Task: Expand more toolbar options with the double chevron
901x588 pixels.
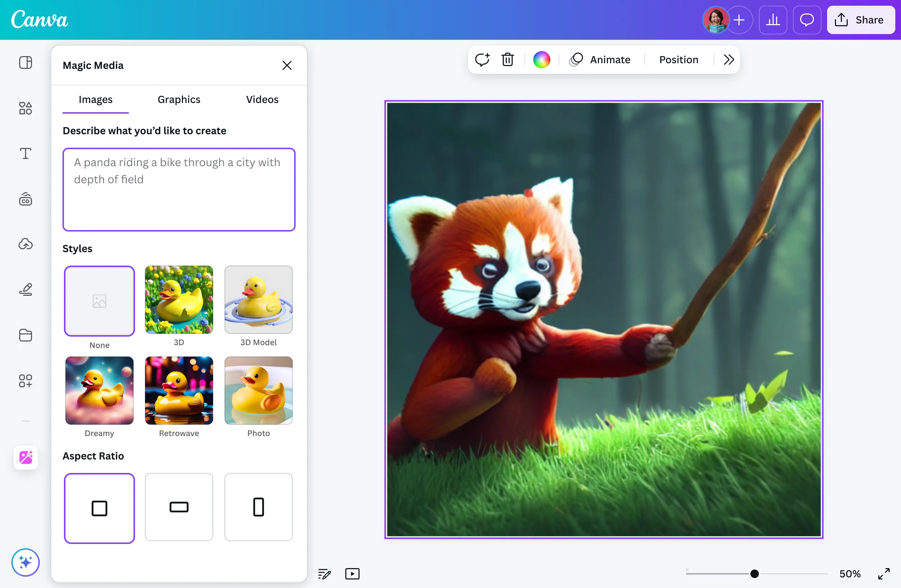Action: pos(728,59)
